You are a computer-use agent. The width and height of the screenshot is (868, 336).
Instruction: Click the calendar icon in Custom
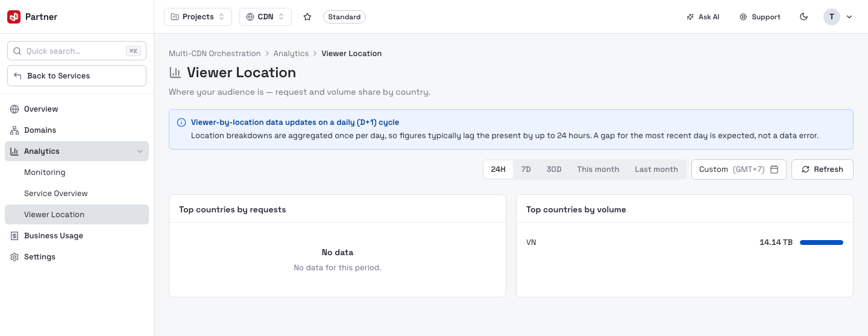(775, 170)
